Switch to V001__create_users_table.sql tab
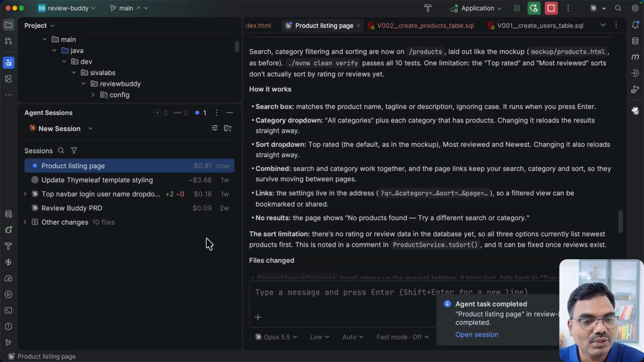644x362 pixels. tap(535, 25)
